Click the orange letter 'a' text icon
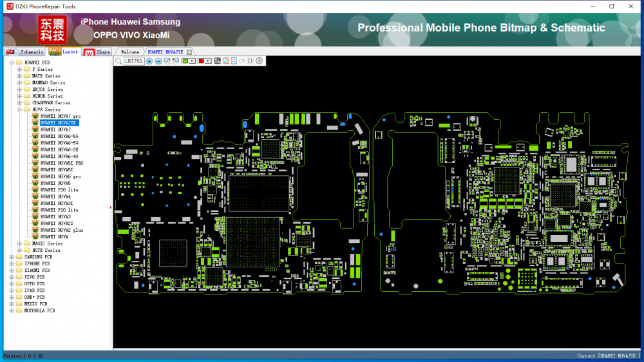Image resolution: width=644 pixels, height=362 pixels. click(225, 61)
